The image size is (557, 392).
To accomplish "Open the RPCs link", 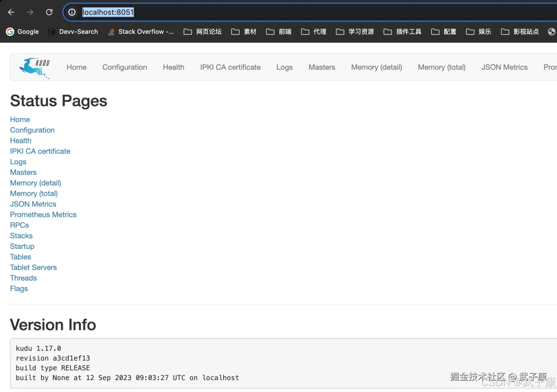I will (19, 225).
